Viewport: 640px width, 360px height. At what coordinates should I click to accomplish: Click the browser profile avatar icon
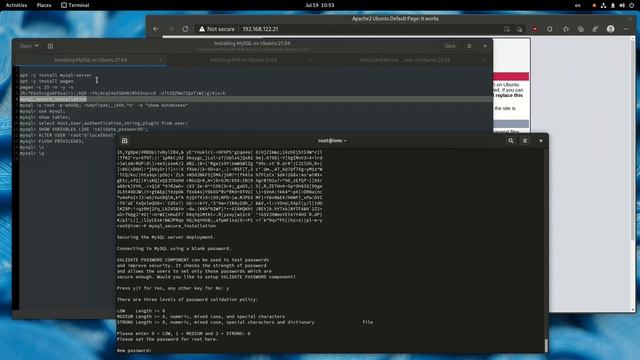[611, 29]
